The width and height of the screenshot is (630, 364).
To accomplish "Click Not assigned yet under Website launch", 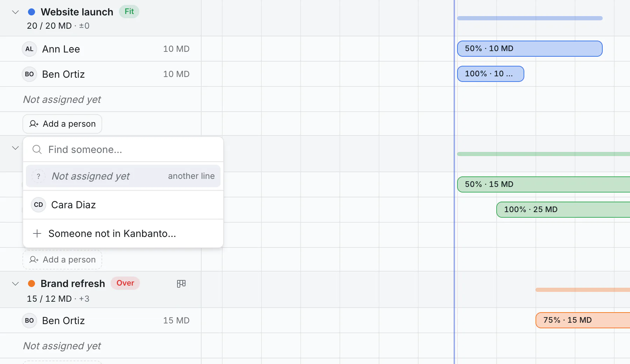I will click(62, 100).
